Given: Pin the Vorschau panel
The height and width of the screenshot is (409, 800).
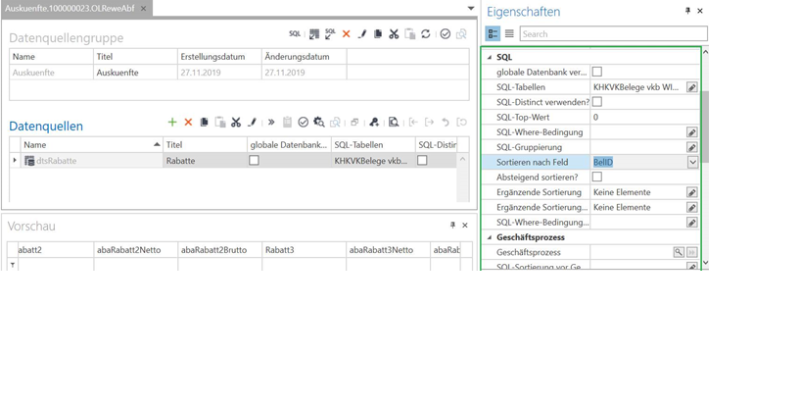Looking at the screenshot, I should point(452,226).
